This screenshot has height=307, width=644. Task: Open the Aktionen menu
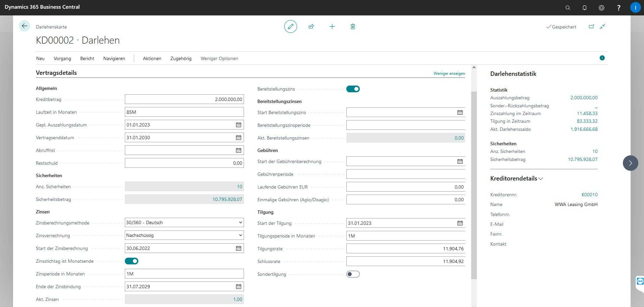pos(152,58)
